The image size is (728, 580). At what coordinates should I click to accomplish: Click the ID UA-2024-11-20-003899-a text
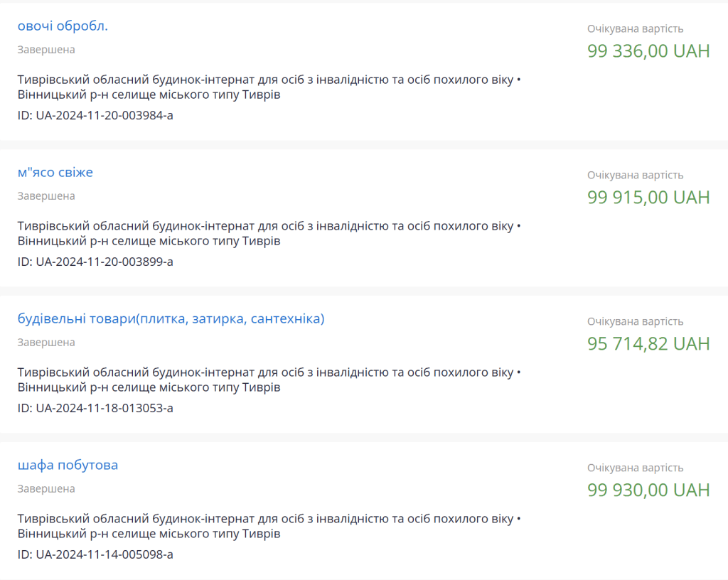(95, 262)
